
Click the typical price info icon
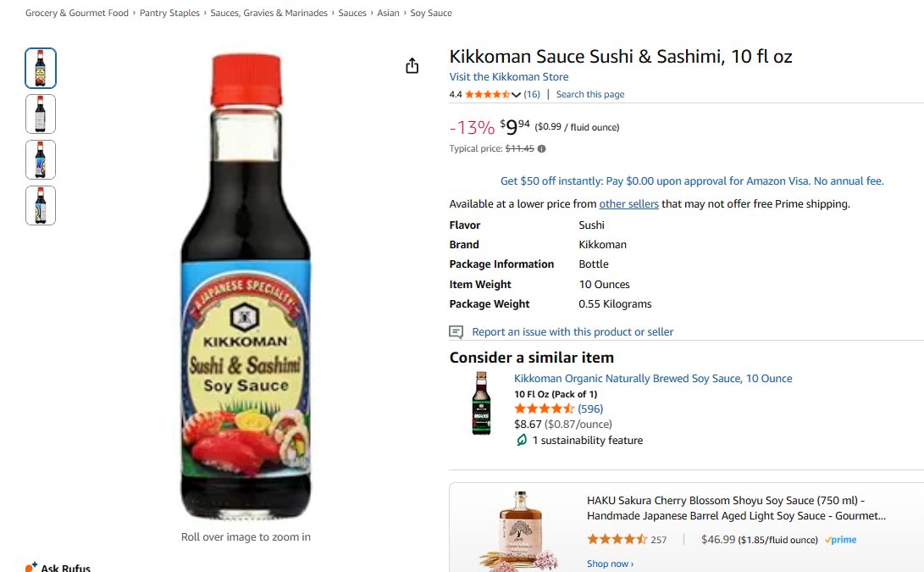pyautogui.click(x=541, y=148)
